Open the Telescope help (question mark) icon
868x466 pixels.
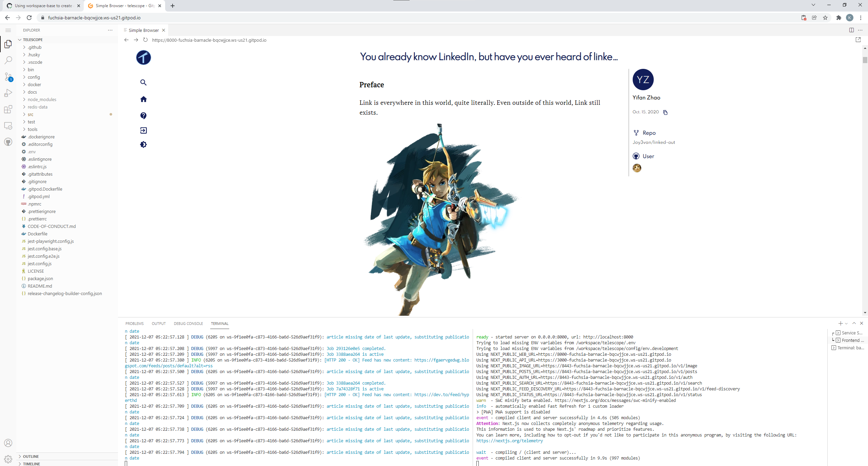[x=143, y=116]
